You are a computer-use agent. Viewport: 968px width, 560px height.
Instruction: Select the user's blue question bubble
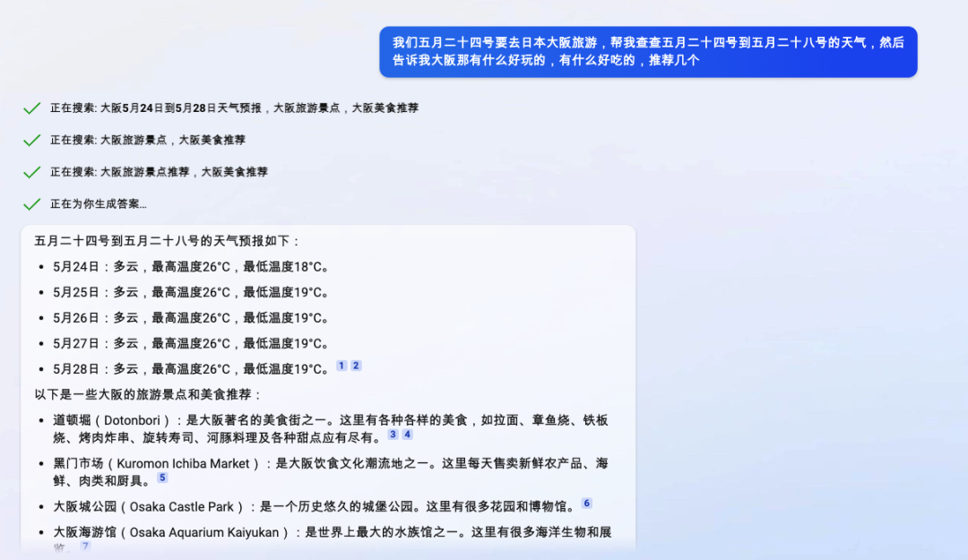click(649, 52)
